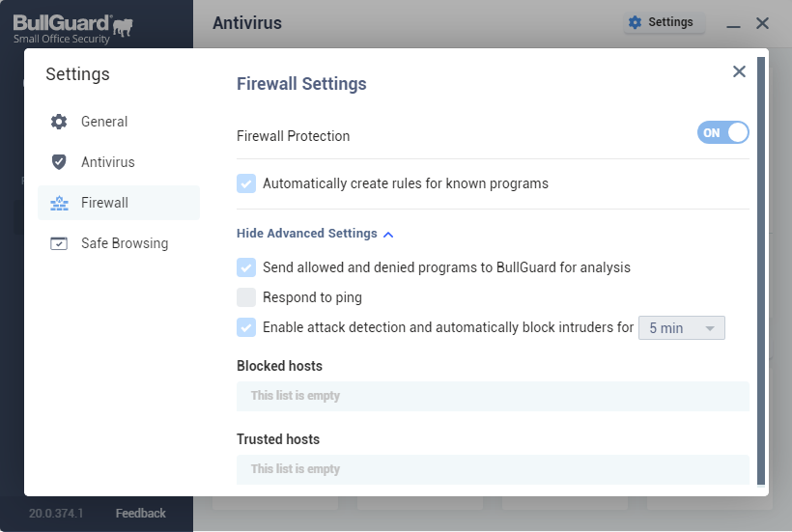Click the Blocked hosts empty list
The width and height of the screenshot is (792, 532).
pyautogui.click(x=493, y=396)
